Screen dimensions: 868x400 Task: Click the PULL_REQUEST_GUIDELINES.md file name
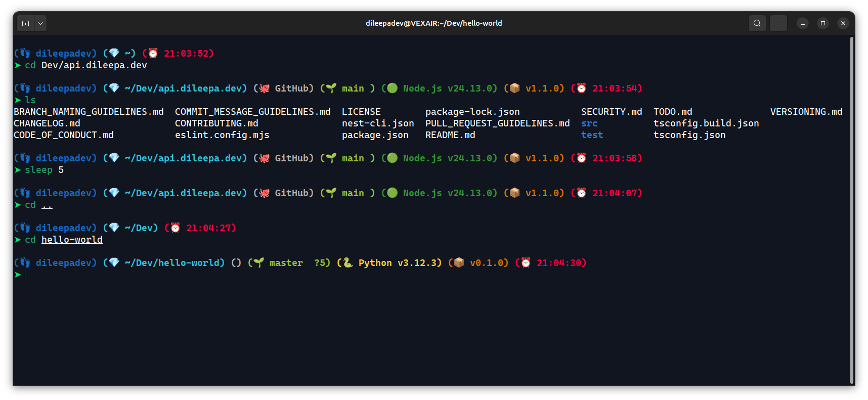498,123
